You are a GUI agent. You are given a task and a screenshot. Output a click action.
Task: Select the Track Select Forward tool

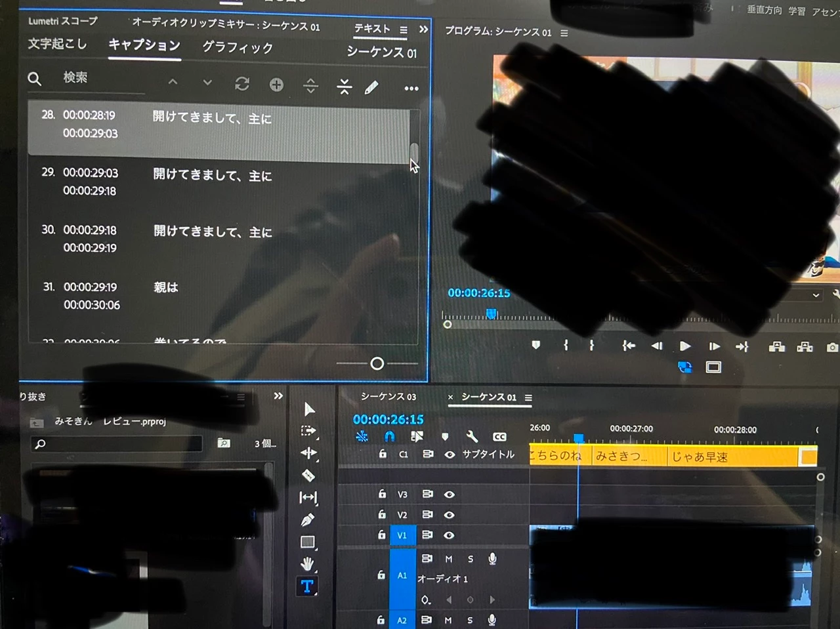(308, 431)
